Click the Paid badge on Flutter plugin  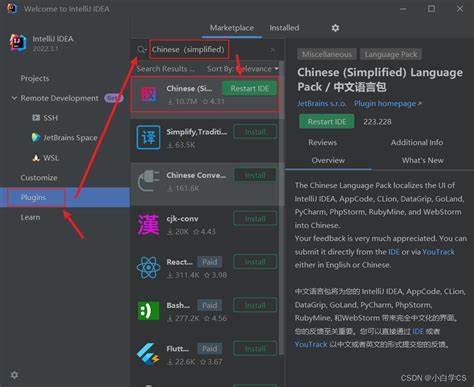coord(210,349)
